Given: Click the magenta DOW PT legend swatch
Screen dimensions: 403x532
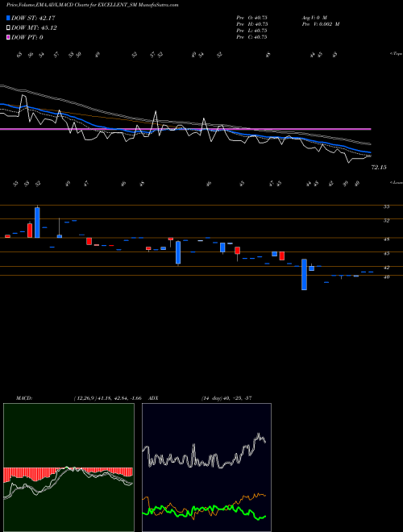Looking at the screenshot, I should tap(8, 37).
